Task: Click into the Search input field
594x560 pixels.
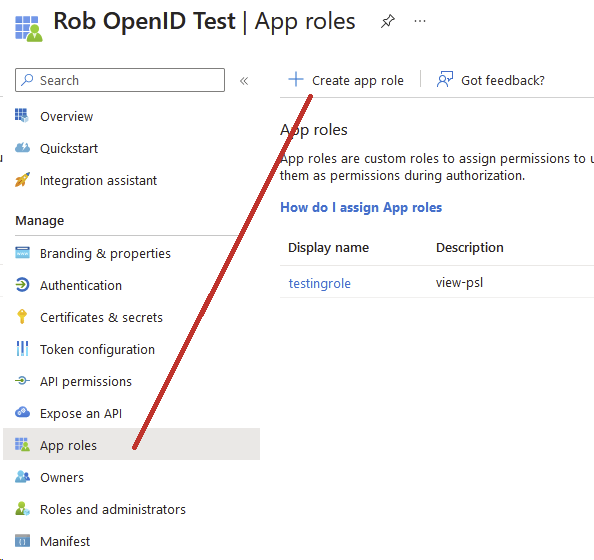Action: [x=120, y=80]
